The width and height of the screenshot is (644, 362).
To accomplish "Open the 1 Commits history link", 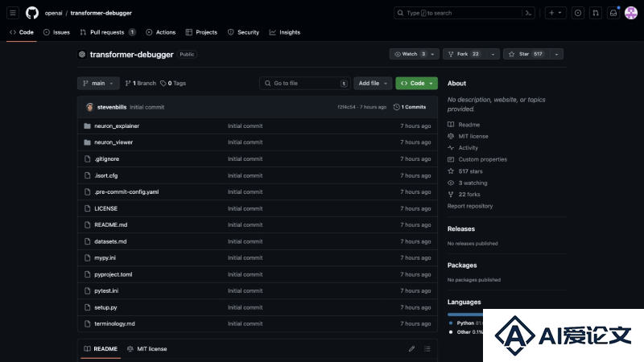I will click(410, 107).
